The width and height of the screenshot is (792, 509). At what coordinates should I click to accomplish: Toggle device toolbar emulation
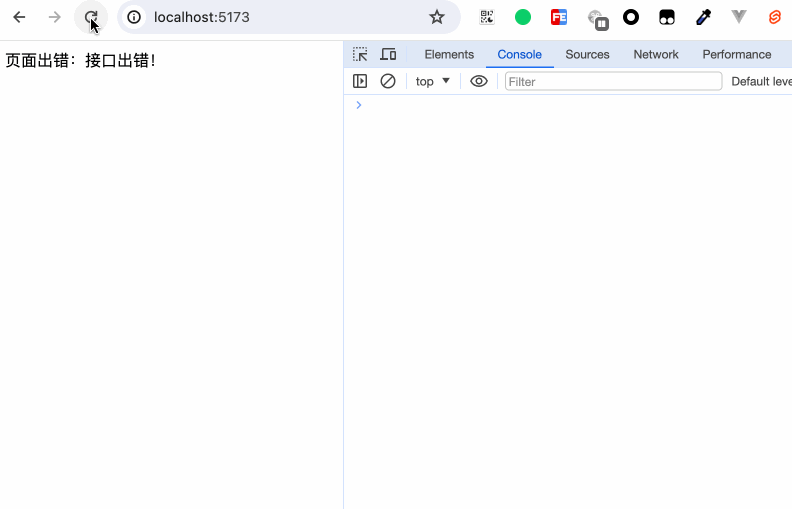coord(388,54)
